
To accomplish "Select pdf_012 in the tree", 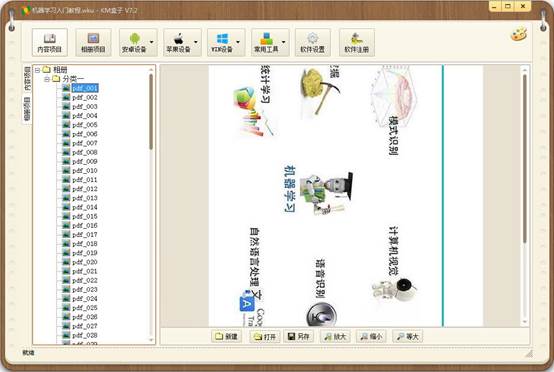I will click(85, 189).
